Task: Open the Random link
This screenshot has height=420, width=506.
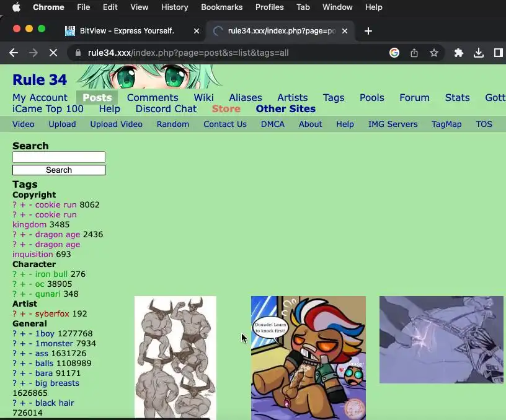Action: [x=173, y=124]
